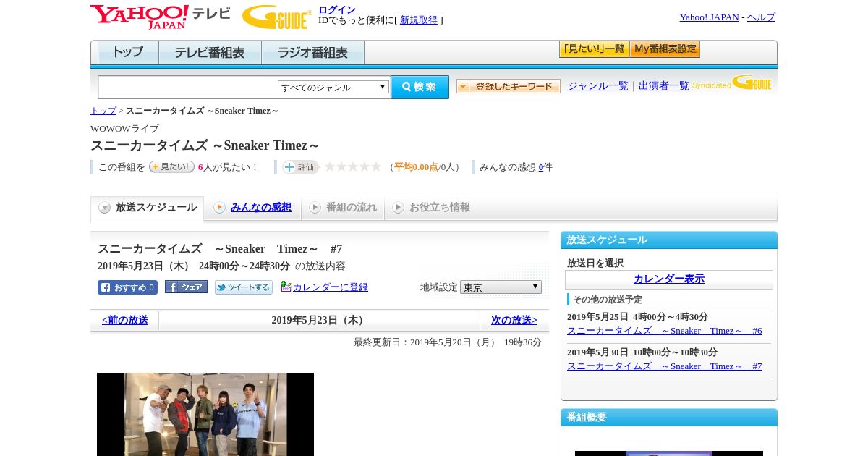This screenshot has height=456, width=868.
Task: Select the トップ navigation tab
Action: (128, 53)
